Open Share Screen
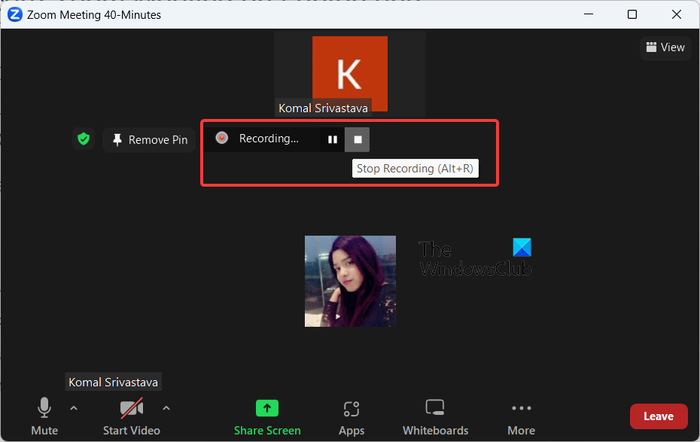The height and width of the screenshot is (442, 700). click(267, 417)
